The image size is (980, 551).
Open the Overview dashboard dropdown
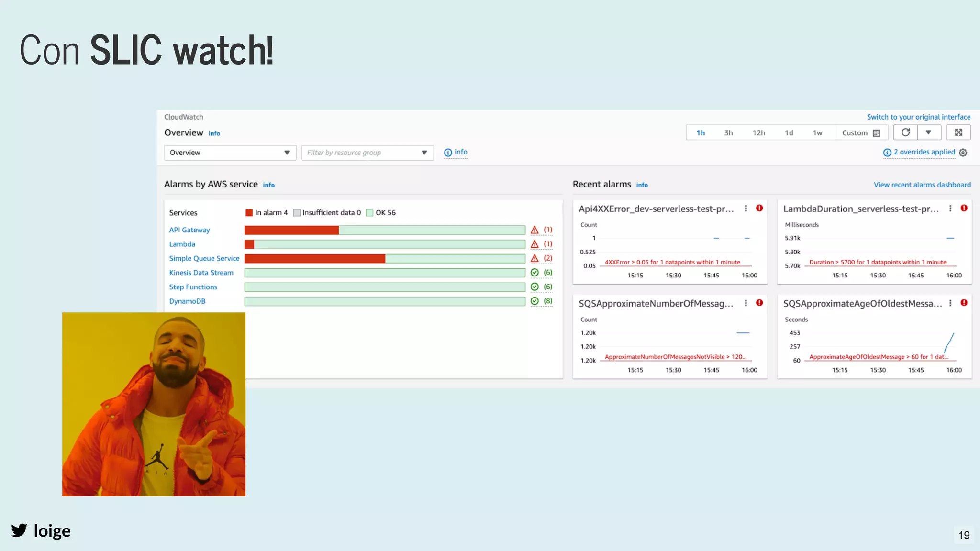pos(230,153)
